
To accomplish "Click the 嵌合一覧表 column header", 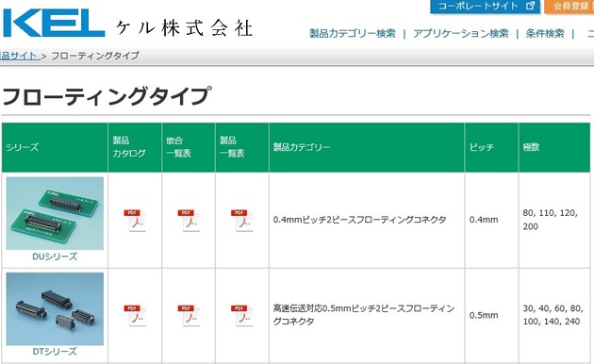I will [189, 147].
